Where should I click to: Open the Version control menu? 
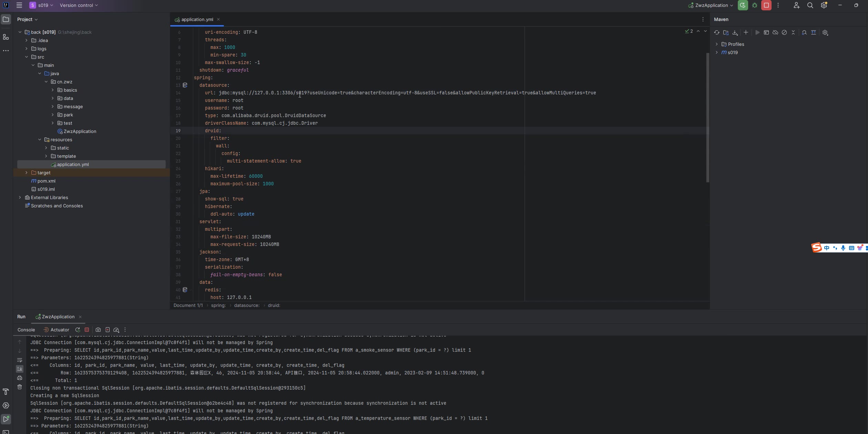79,5
